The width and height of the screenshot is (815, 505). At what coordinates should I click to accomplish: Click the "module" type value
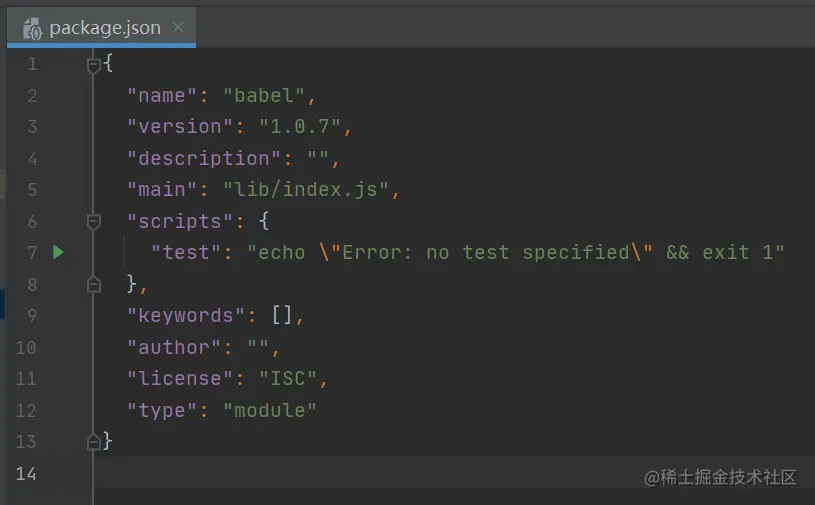pyautogui.click(x=270, y=410)
